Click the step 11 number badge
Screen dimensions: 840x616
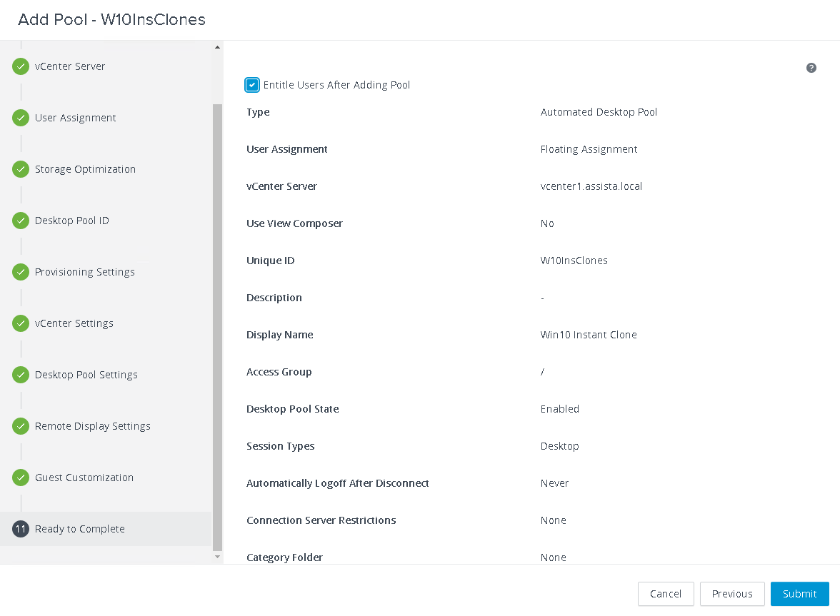click(x=20, y=529)
